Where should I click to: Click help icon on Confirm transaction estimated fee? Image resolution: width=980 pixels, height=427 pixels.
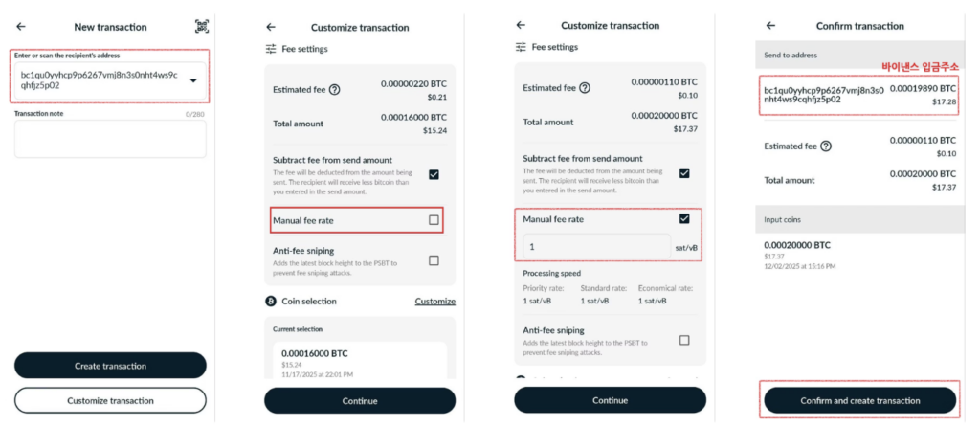[x=825, y=146]
